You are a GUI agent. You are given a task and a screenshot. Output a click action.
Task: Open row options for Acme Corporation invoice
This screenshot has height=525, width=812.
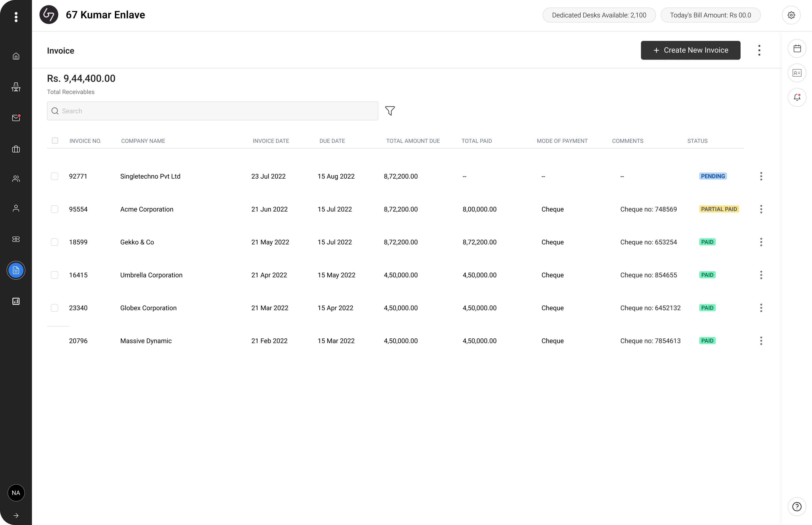[761, 209]
